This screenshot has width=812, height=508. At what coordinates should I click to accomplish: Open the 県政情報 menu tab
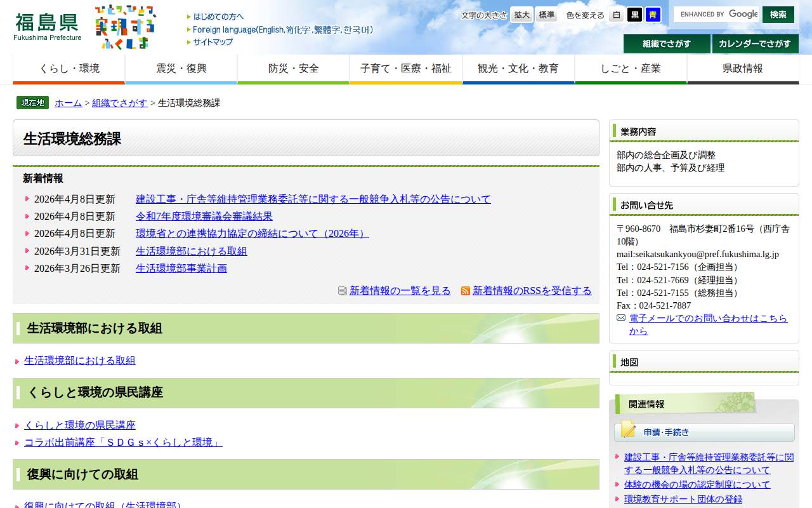[743, 69]
